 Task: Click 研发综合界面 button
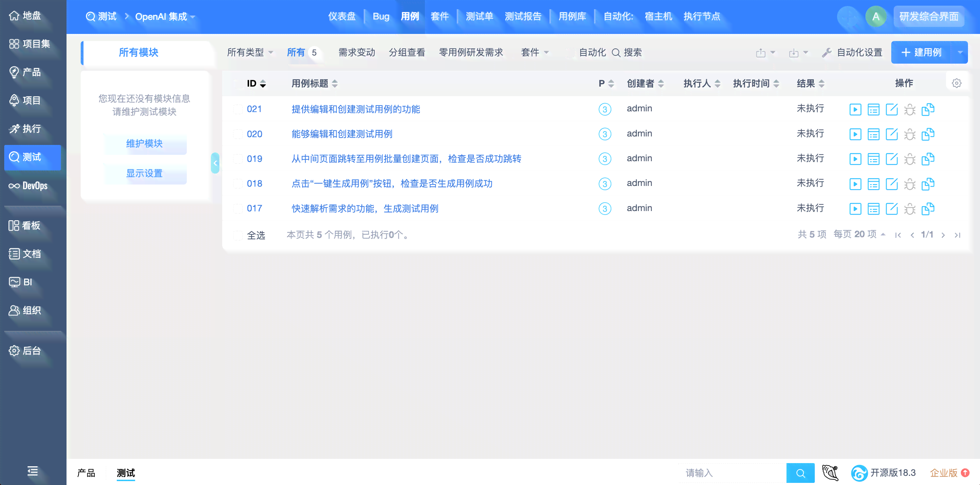pos(929,16)
